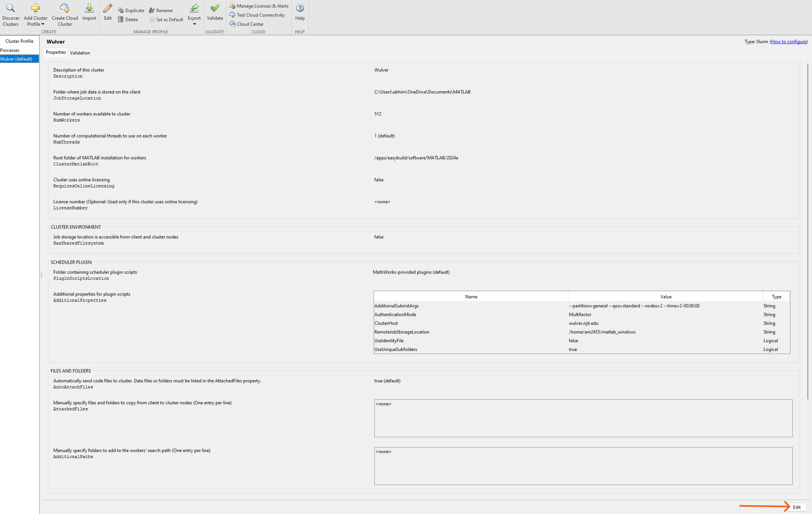Open the How to configure link
This screenshot has height=514, width=812.
pyautogui.click(x=789, y=41)
